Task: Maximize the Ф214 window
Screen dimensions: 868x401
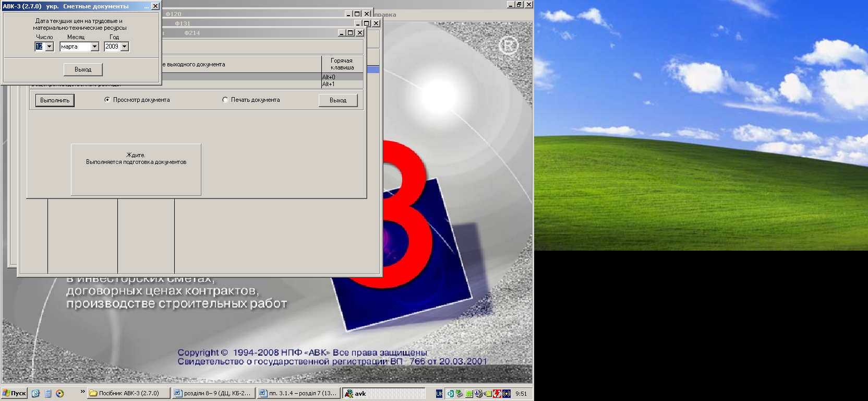Action: click(x=351, y=33)
